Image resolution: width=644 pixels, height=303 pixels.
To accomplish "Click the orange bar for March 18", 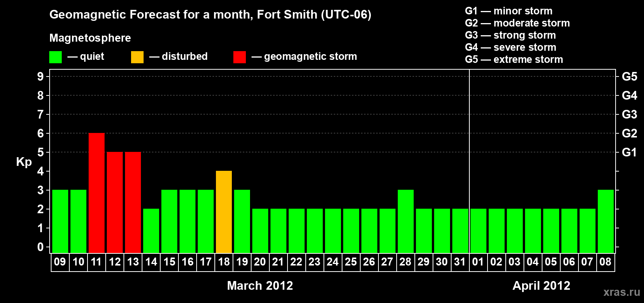I will pos(224,212).
